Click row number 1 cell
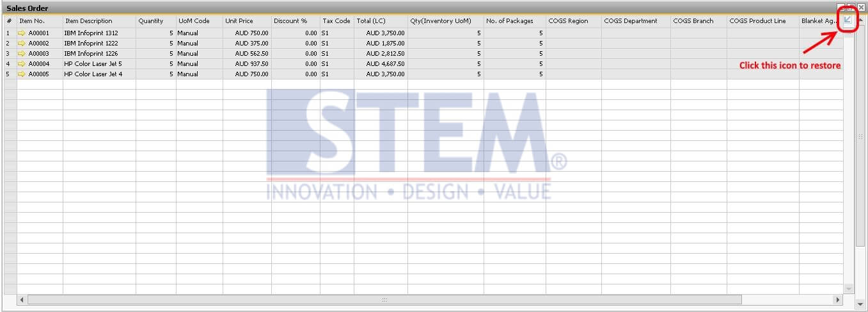The height and width of the screenshot is (312, 868). tap(10, 33)
